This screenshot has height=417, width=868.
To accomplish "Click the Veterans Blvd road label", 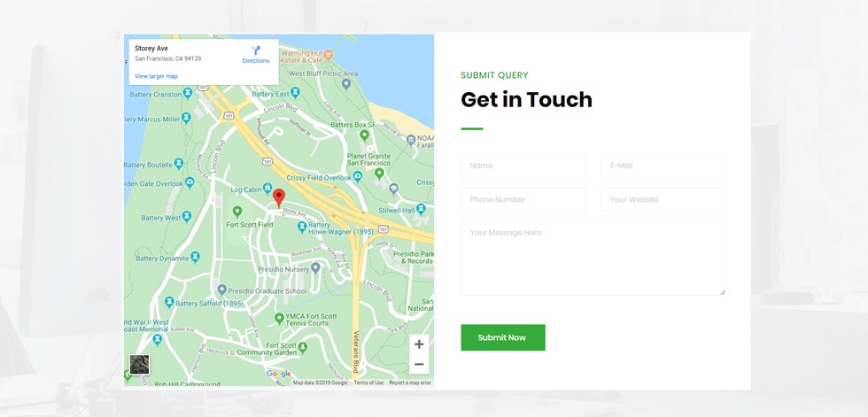I will [x=356, y=351].
